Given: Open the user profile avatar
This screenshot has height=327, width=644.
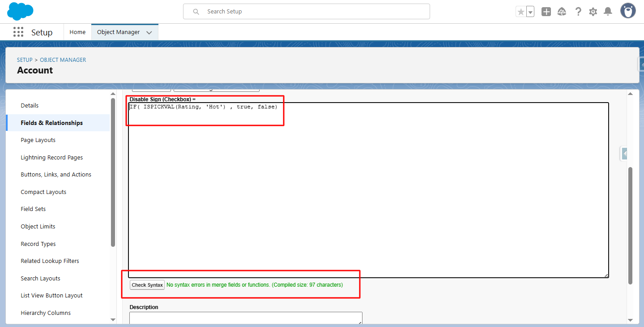Looking at the screenshot, I should (628, 11).
